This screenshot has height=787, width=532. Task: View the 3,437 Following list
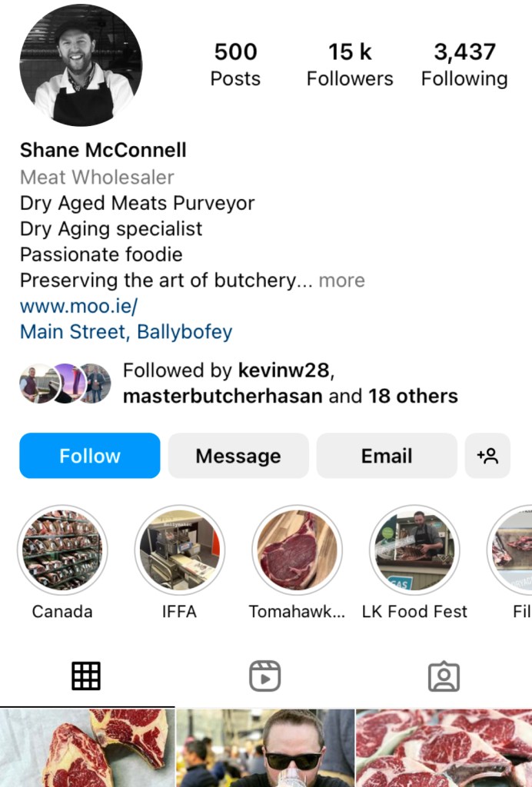(x=464, y=65)
